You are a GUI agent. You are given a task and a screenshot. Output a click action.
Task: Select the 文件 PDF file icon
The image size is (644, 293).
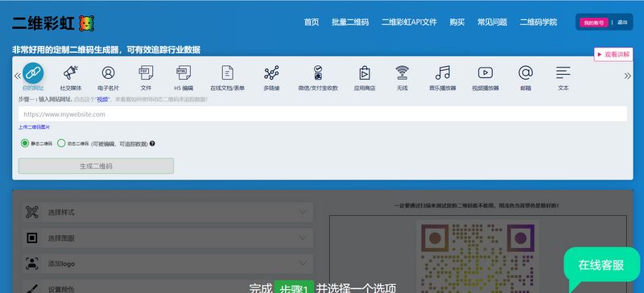[x=146, y=72]
